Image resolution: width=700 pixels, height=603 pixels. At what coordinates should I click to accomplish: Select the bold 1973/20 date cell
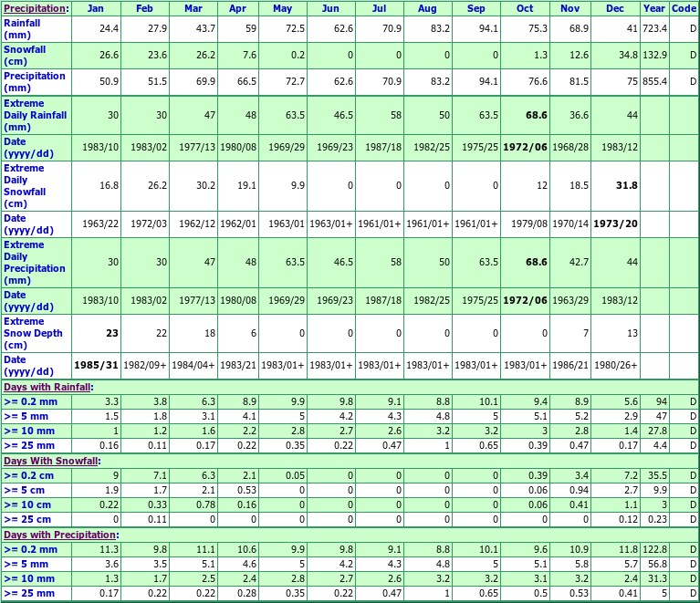point(615,224)
